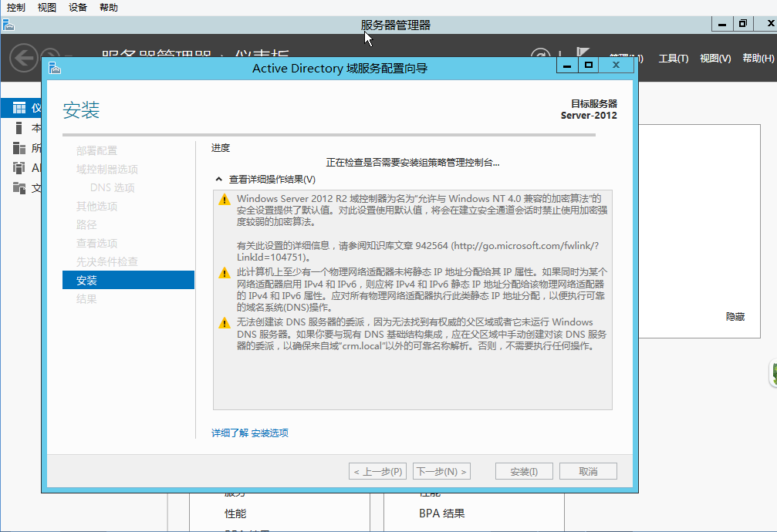777x532 pixels.
Task: Open 帮助(H) menu in Server Manager
Action: click(758, 59)
